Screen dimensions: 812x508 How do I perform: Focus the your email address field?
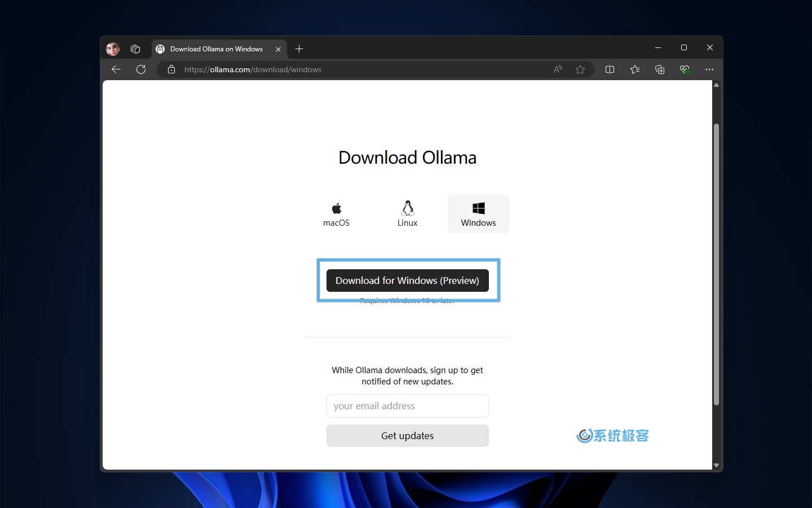point(408,406)
